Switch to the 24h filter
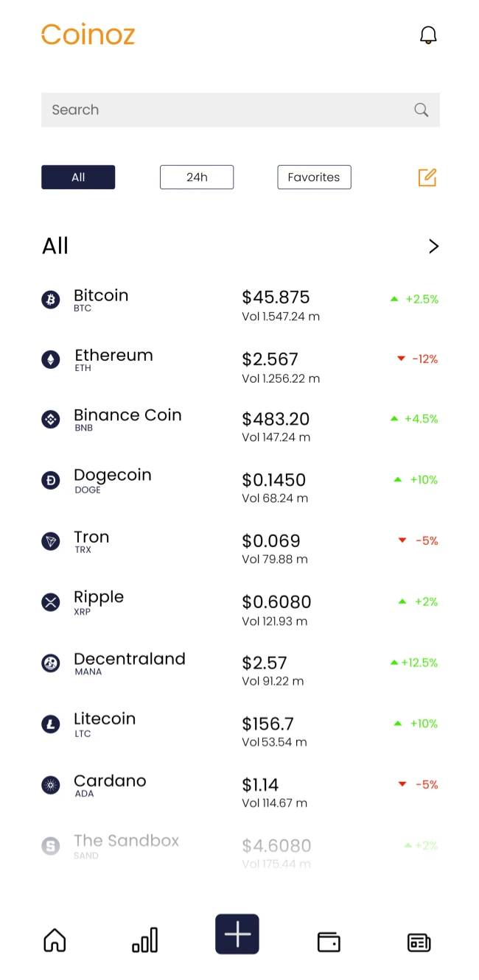479x980 pixels. click(197, 177)
